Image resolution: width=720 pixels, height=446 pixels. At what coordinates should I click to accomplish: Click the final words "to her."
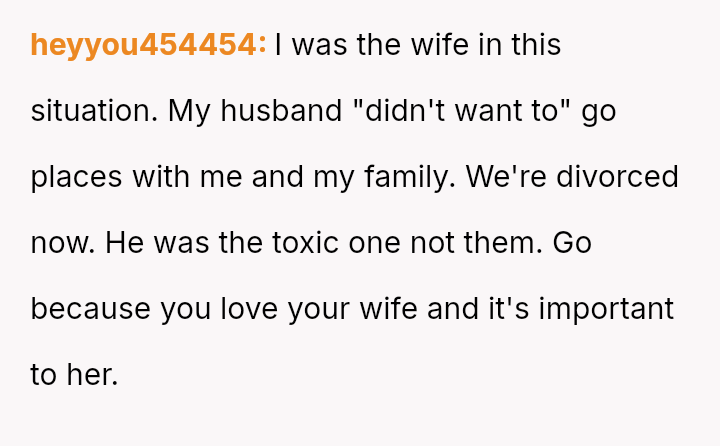pos(74,375)
